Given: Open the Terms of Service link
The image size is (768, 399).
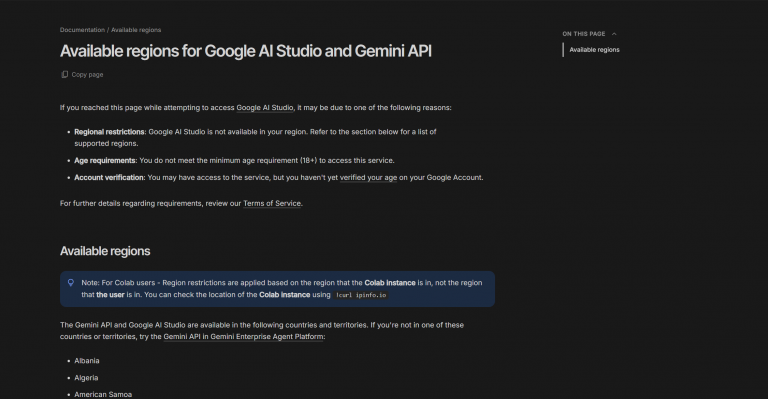Looking at the screenshot, I should click(272, 204).
